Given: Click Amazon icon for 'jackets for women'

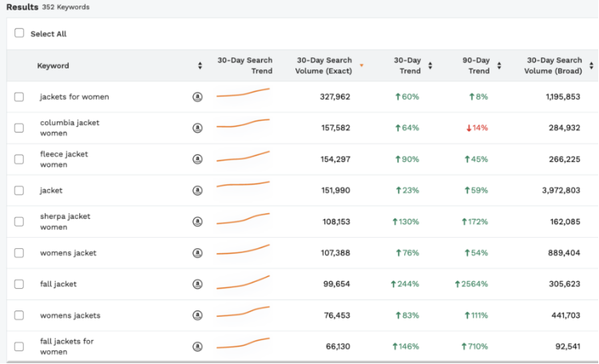Looking at the screenshot, I should click(197, 97).
